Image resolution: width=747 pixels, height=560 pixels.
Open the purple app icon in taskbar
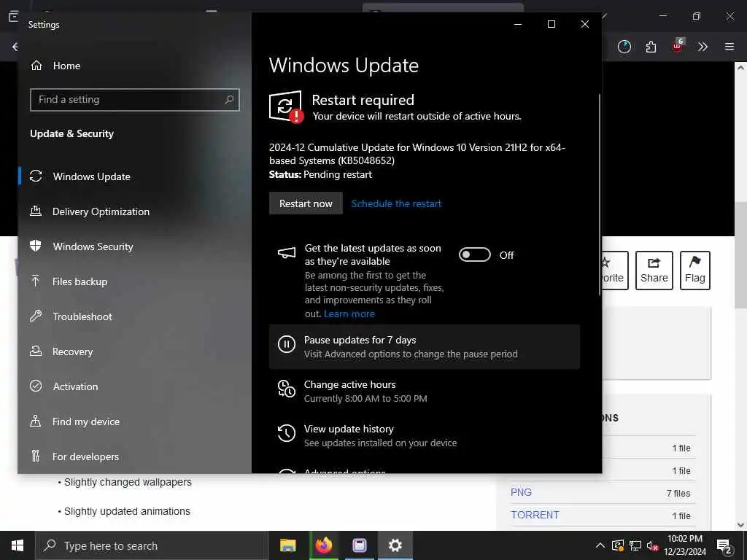pyautogui.click(x=359, y=545)
